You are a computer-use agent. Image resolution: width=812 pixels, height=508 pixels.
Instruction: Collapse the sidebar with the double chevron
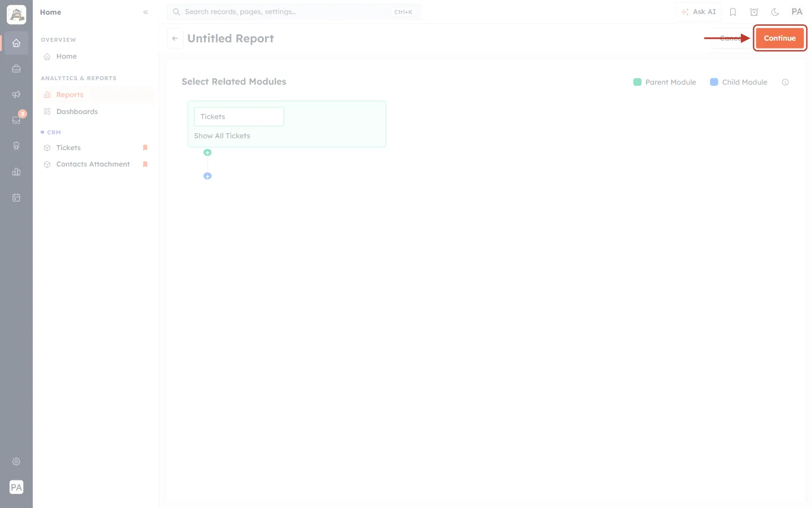[x=145, y=12]
